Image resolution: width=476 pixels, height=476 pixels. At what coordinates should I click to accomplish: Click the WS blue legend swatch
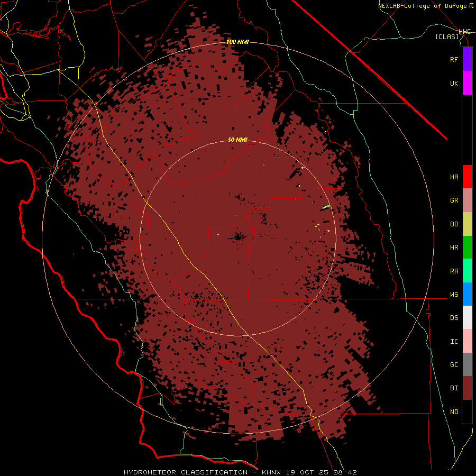point(467,294)
